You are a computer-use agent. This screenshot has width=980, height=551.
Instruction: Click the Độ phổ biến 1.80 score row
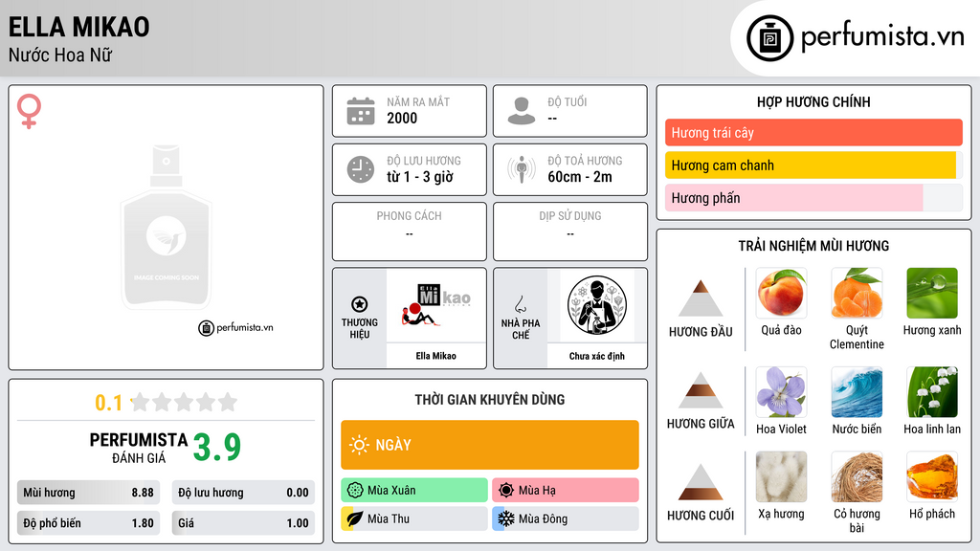[x=88, y=523]
